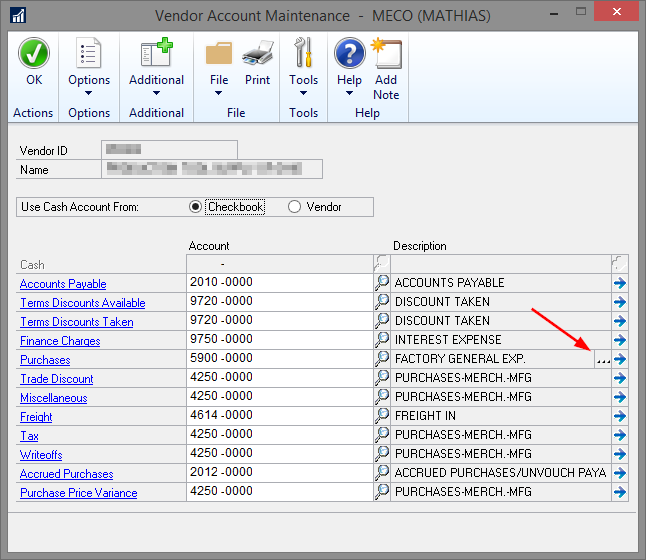Open the Purchase Price Variance link
This screenshot has height=560, width=646.
coord(78,493)
